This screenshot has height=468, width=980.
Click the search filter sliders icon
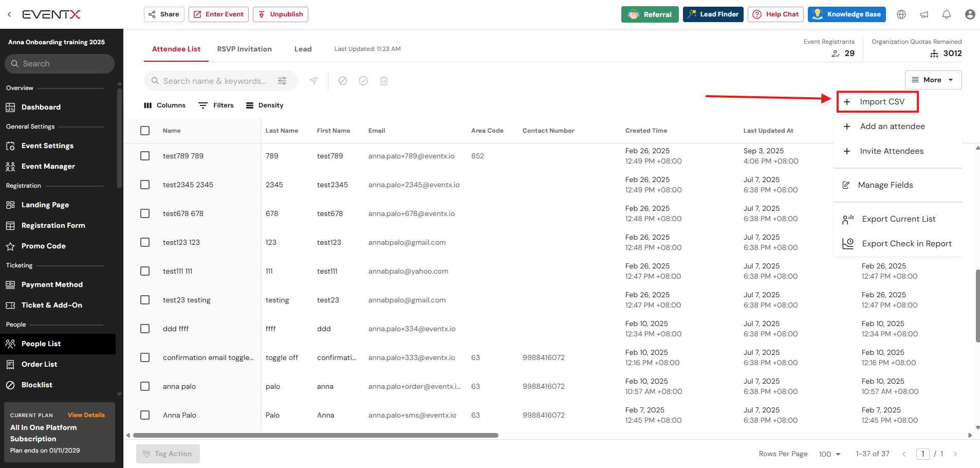point(282,81)
